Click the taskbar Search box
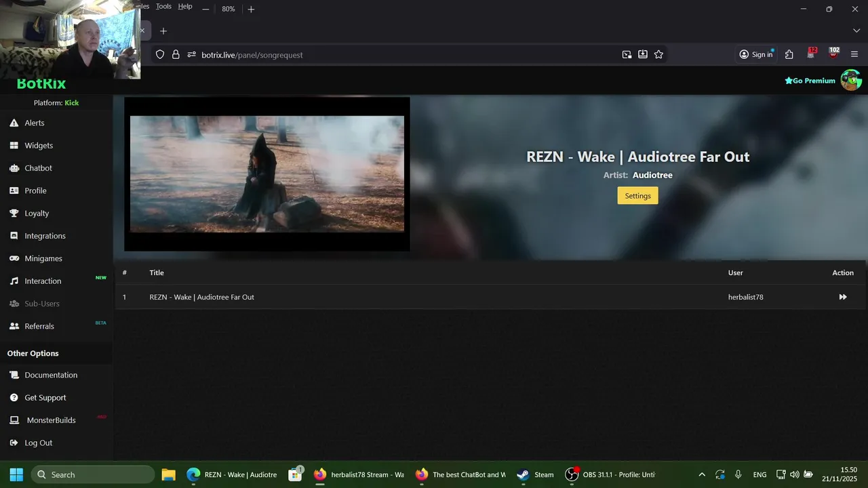The height and width of the screenshot is (488, 868). [x=92, y=474]
